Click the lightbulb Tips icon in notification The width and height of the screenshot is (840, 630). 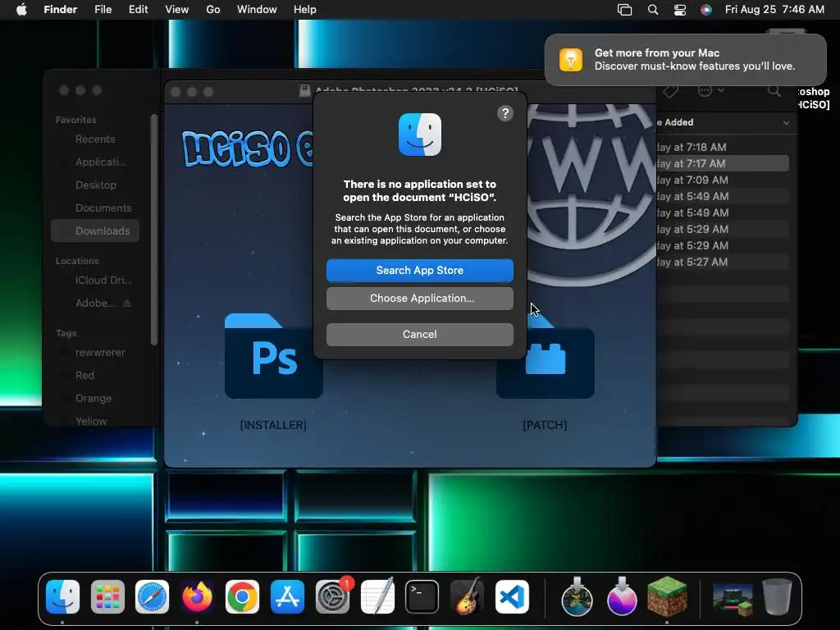571,59
